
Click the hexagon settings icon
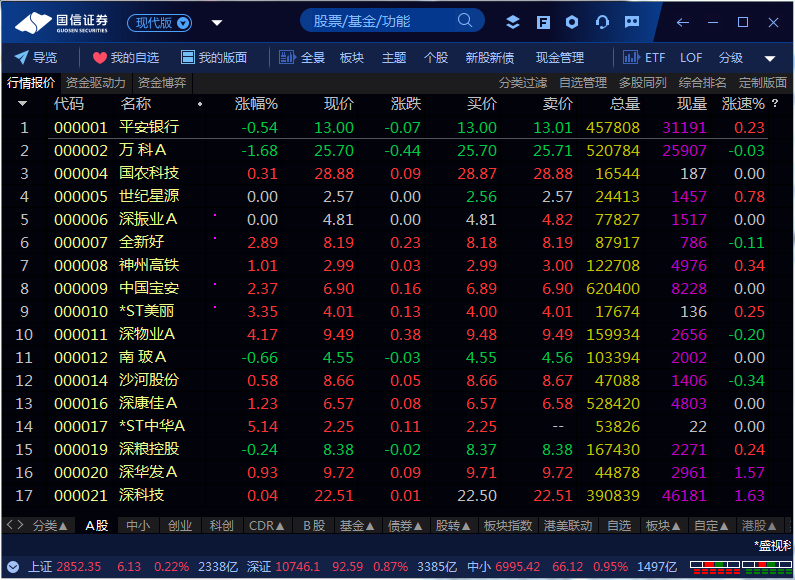[572, 22]
